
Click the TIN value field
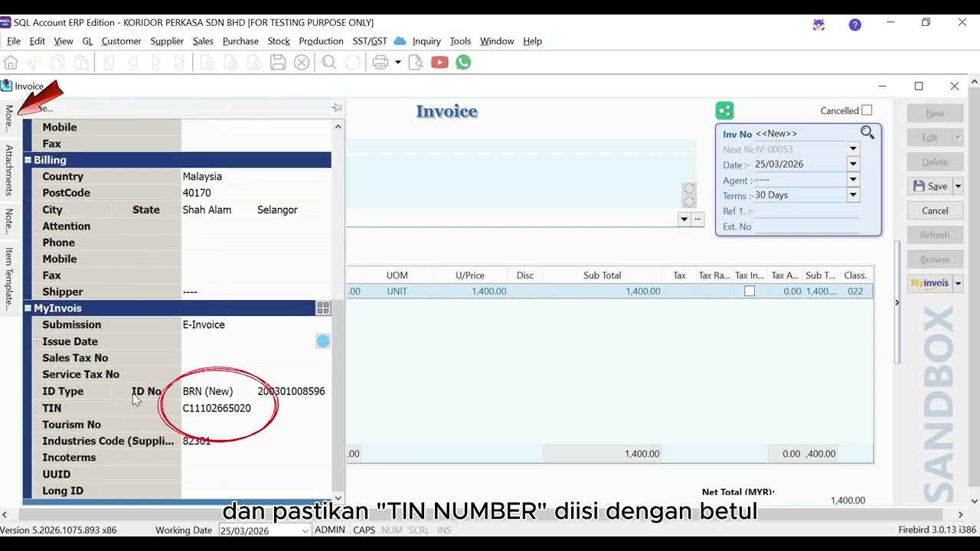click(256, 408)
